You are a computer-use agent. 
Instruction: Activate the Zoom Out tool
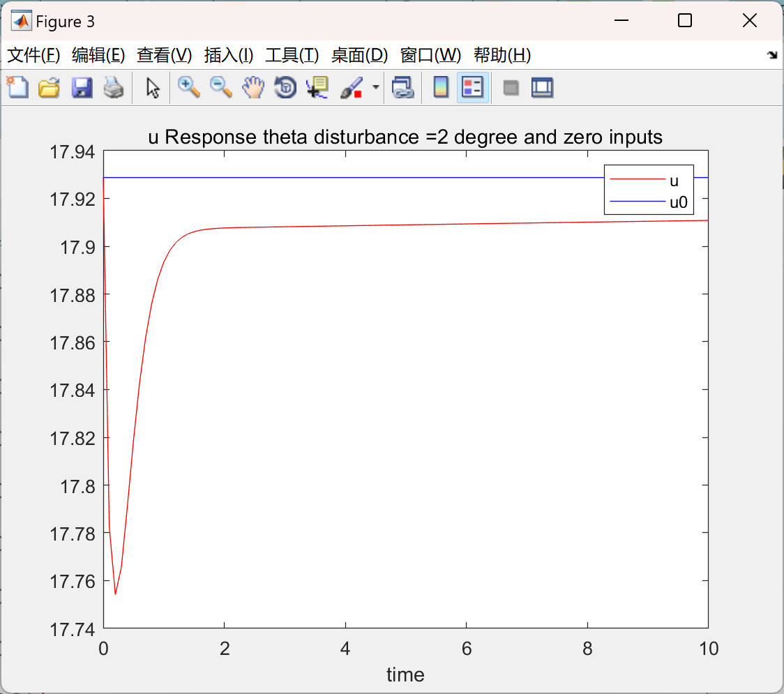220,87
